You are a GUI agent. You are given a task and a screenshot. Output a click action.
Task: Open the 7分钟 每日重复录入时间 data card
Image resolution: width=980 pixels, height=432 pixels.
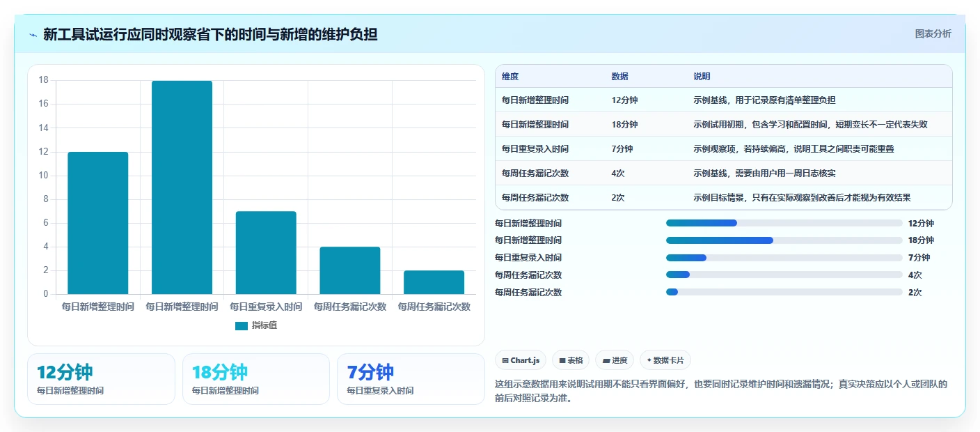[411, 379]
